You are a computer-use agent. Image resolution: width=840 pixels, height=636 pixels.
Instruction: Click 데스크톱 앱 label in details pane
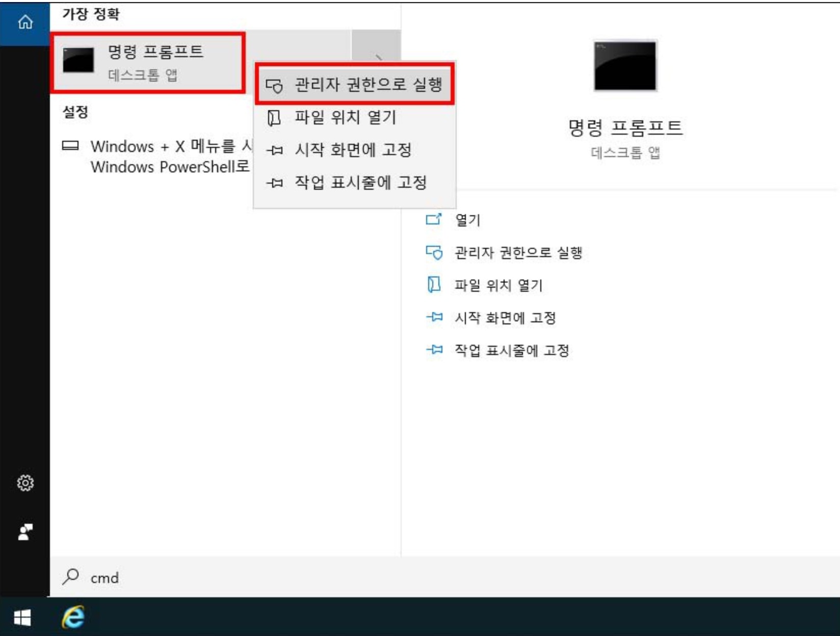click(625, 152)
